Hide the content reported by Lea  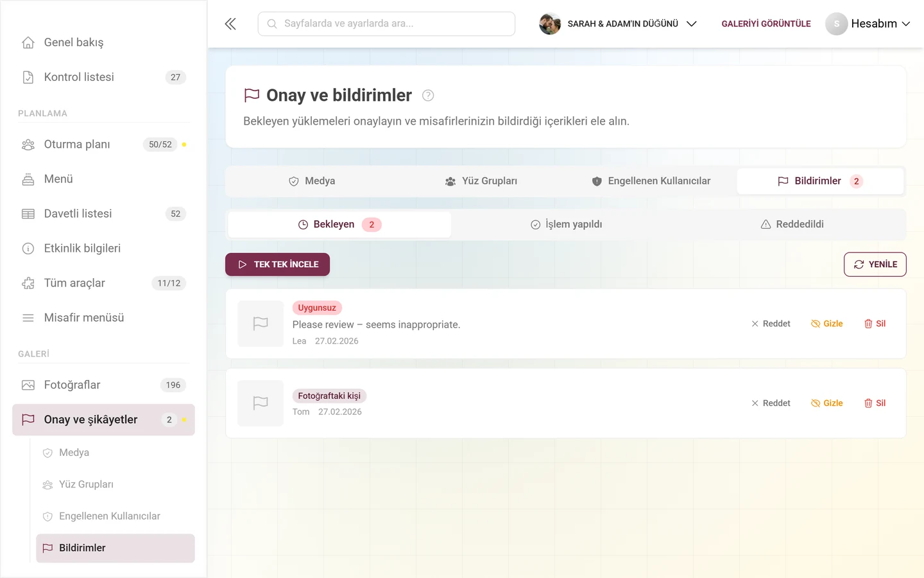tap(827, 324)
